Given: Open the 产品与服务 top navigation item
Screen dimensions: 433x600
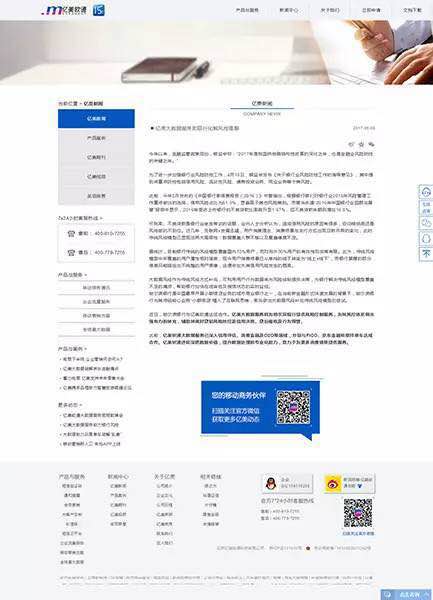Looking at the screenshot, I should (247, 10).
